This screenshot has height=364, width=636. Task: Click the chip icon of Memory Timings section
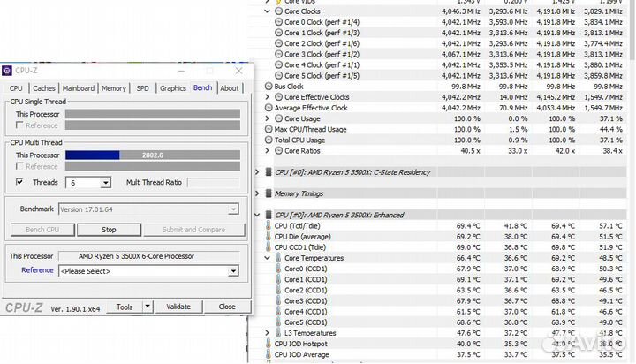tap(269, 193)
